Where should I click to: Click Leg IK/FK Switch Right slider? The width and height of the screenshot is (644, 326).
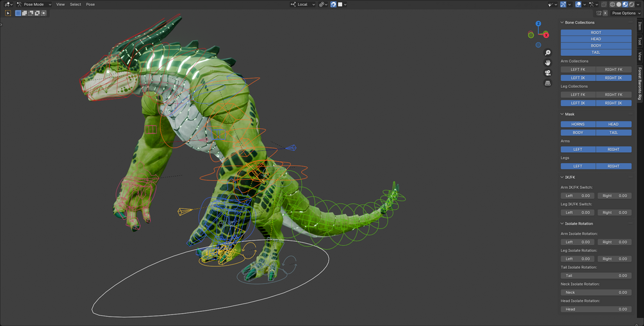(x=615, y=213)
